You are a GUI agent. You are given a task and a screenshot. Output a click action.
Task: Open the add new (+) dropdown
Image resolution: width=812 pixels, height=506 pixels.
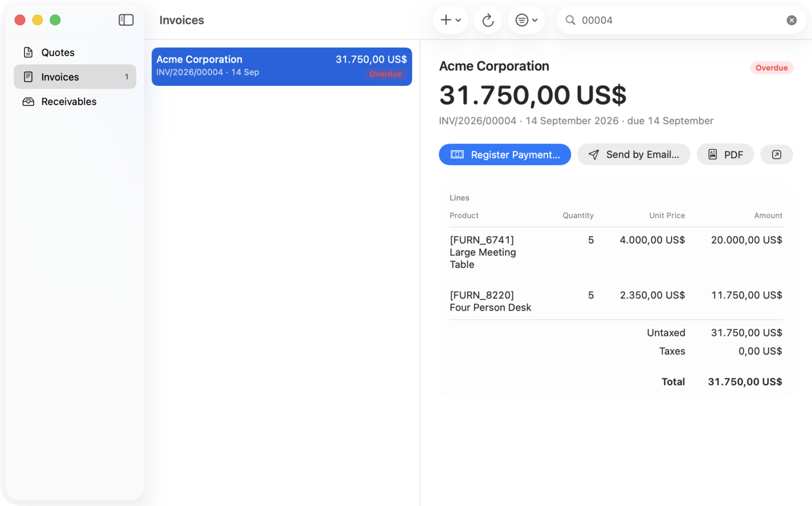tap(451, 20)
